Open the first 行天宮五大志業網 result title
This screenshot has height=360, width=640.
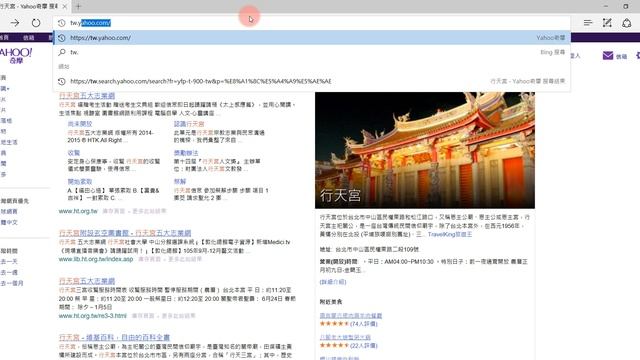tap(87, 96)
